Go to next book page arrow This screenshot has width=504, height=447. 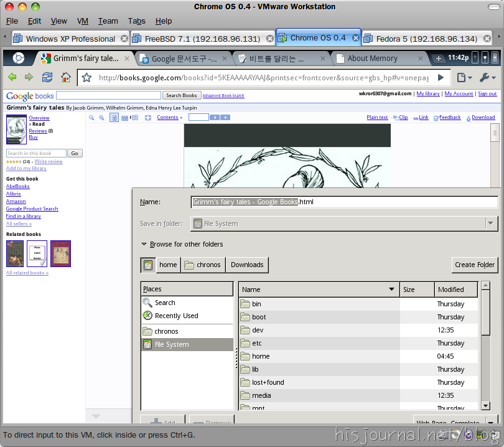(225, 118)
